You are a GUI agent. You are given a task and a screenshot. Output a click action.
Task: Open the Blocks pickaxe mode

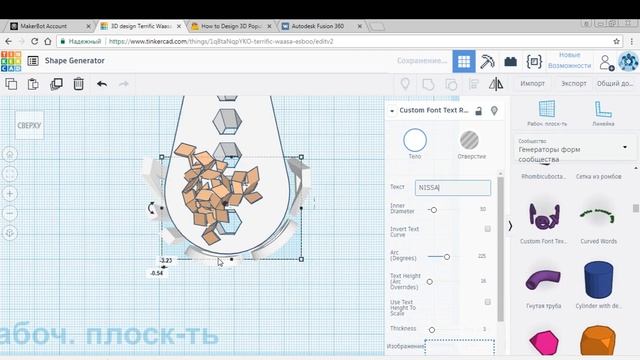(487, 61)
